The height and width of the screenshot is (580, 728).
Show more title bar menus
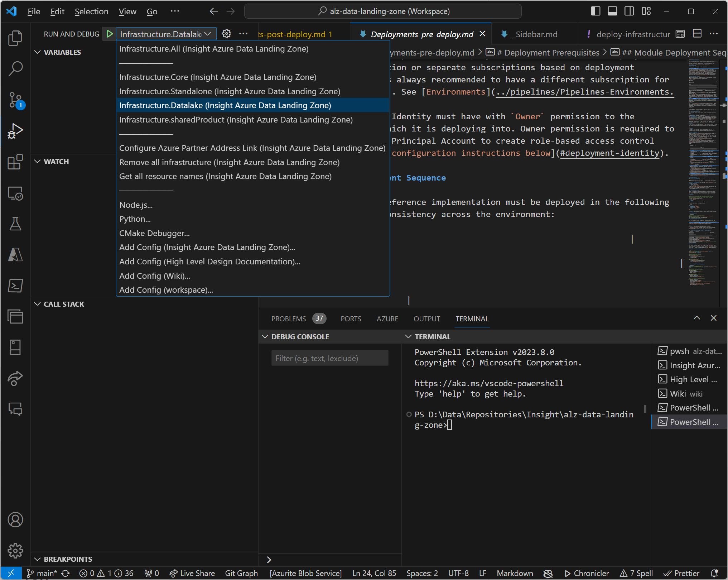175,11
